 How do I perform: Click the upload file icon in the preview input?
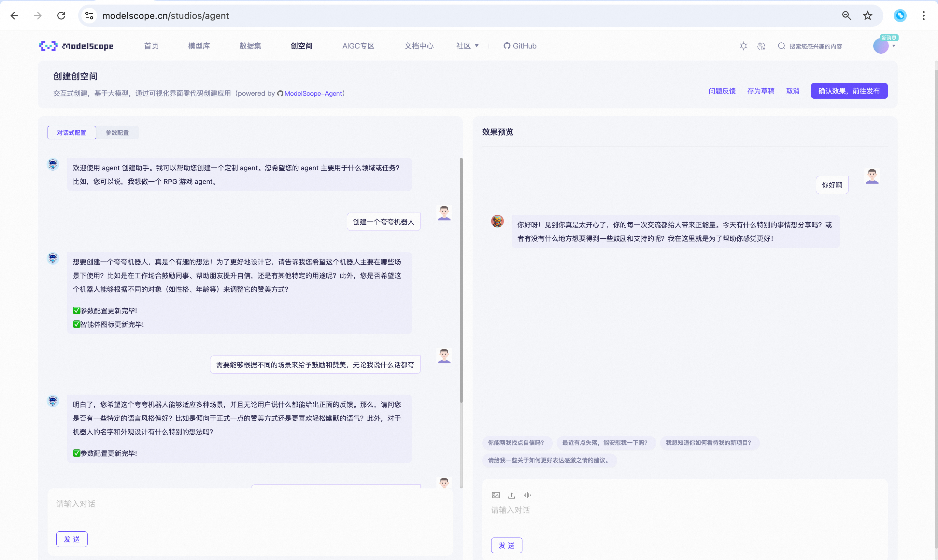[511, 495]
